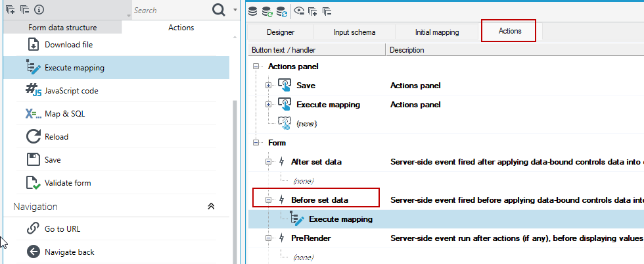Select (none) entry under After set data
Image resolution: width=644 pixels, height=264 pixels.
304,180
